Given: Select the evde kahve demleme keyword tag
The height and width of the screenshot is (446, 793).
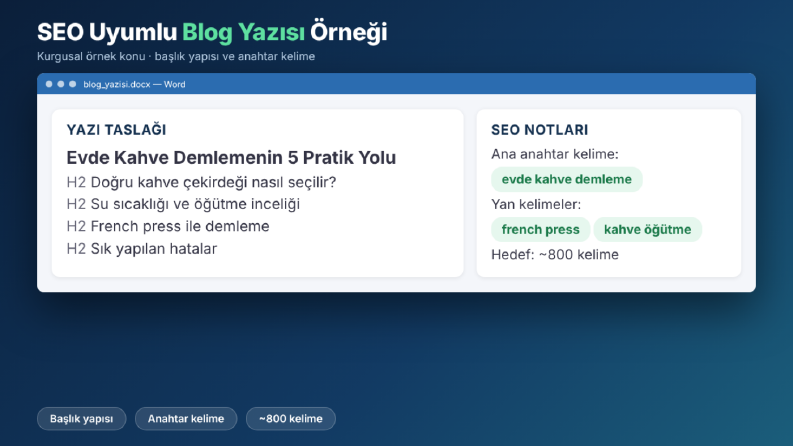Looking at the screenshot, I should click(566, 180).
